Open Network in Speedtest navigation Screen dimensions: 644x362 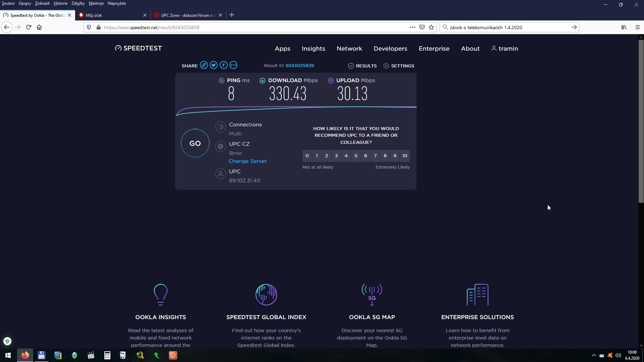pos(349,49)
